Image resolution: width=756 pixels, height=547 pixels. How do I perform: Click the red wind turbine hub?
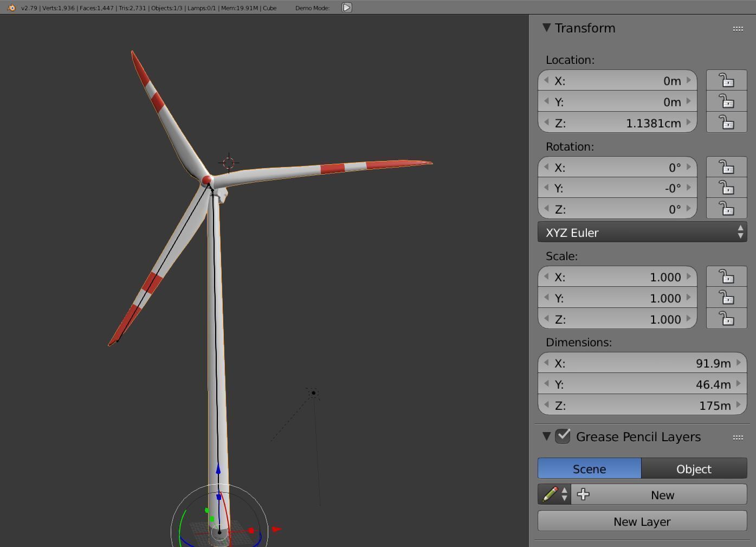206,179
